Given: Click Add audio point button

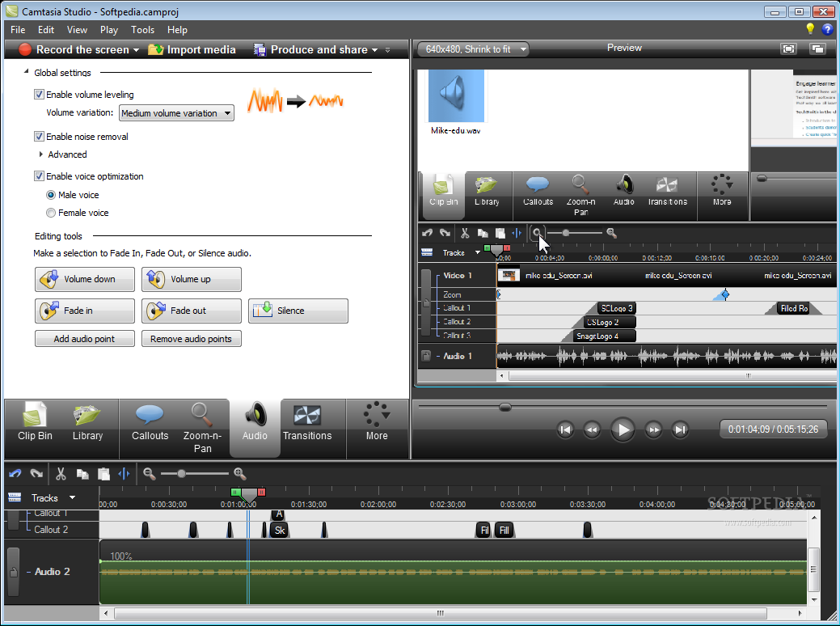Looking at the screenshot, I should click(85, 339).
